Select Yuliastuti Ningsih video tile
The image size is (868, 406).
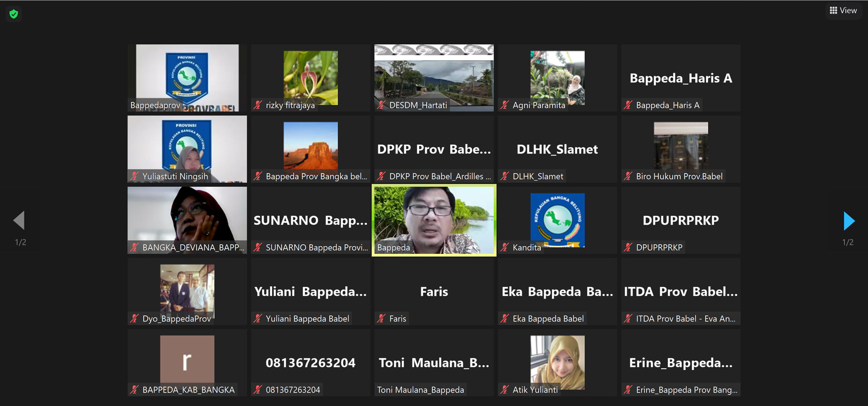(187, 149)
